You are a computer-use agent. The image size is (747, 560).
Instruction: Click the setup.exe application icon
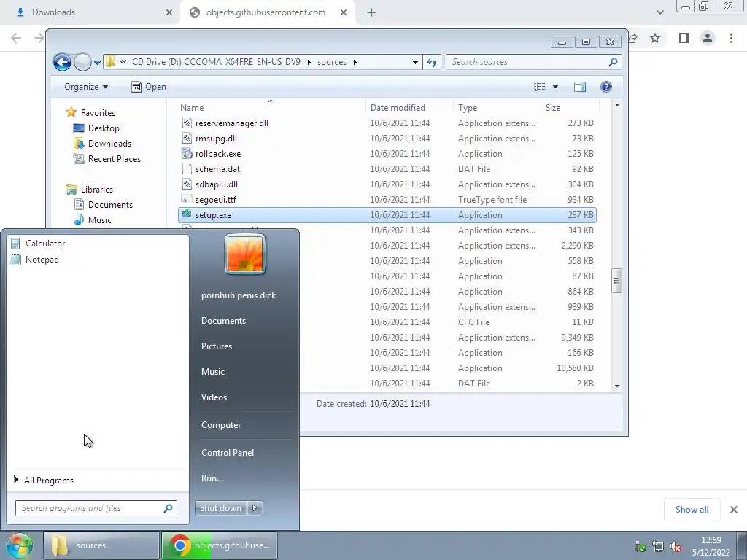(x=187, y=215)
